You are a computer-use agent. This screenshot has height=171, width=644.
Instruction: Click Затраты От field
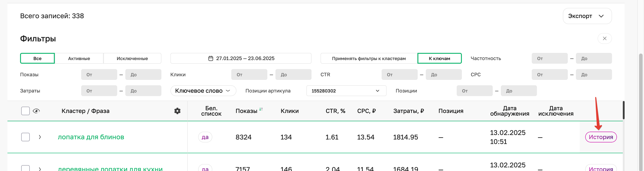tap(99, 91)
